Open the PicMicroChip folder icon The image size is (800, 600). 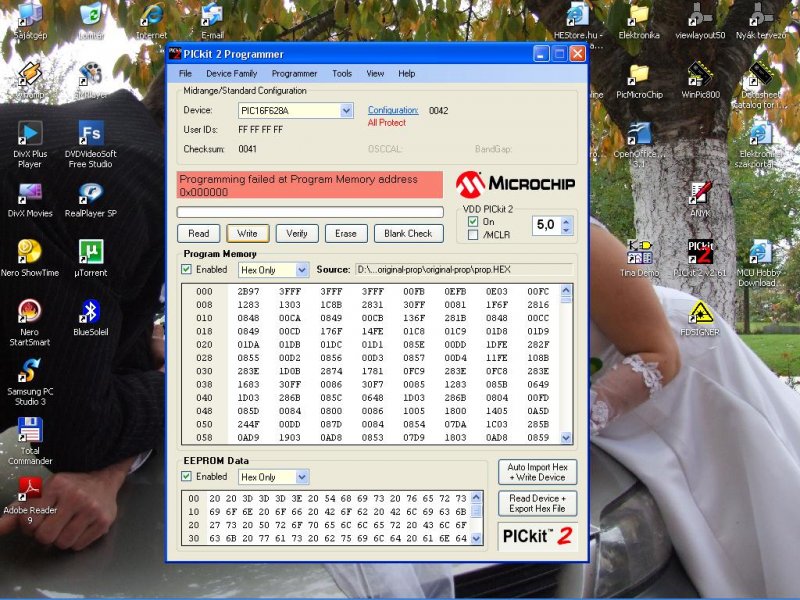point(639,80)
